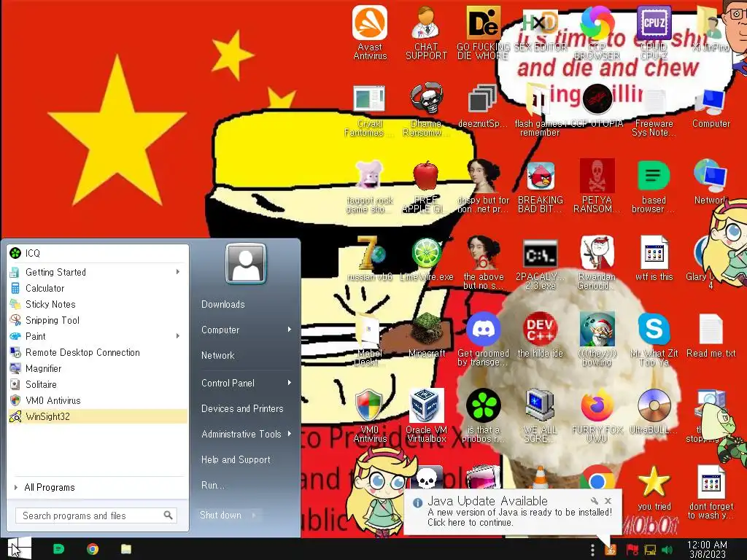Launch Remote Desktop Connection from Start menu
Viewport: 747px width, 560px height.
98,352
